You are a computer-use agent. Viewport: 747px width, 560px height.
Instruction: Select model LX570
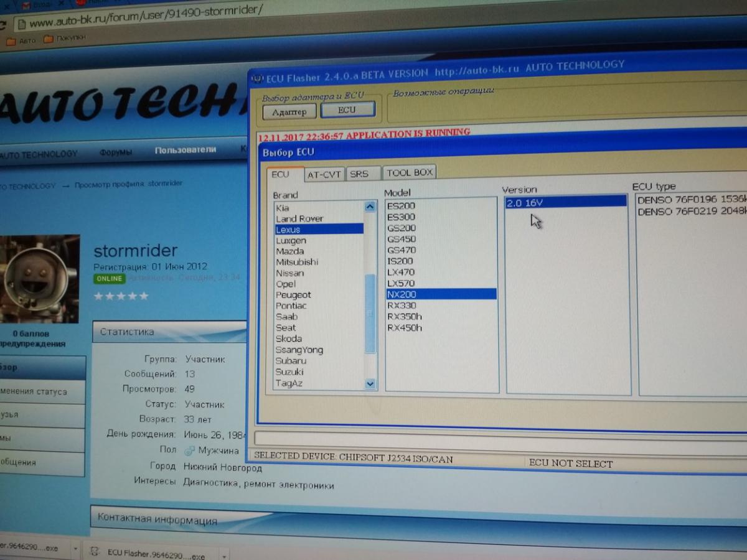[400, 283]
